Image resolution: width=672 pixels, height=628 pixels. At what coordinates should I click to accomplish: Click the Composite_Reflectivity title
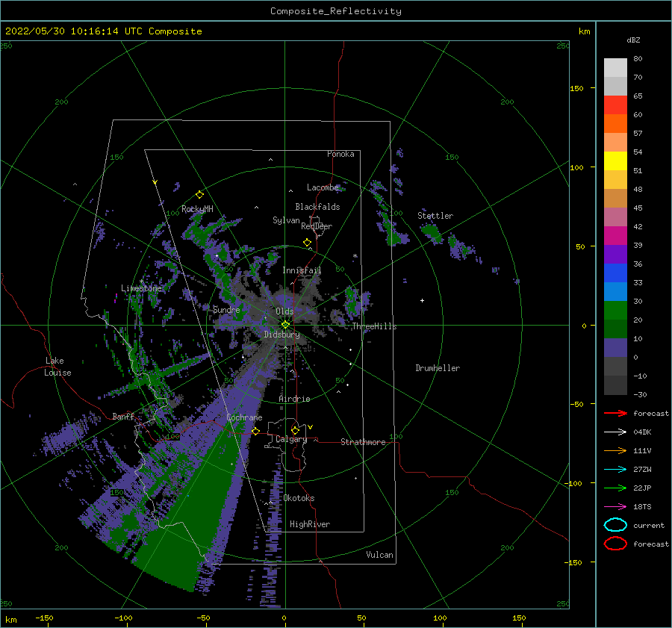click(x=336, y=11)
